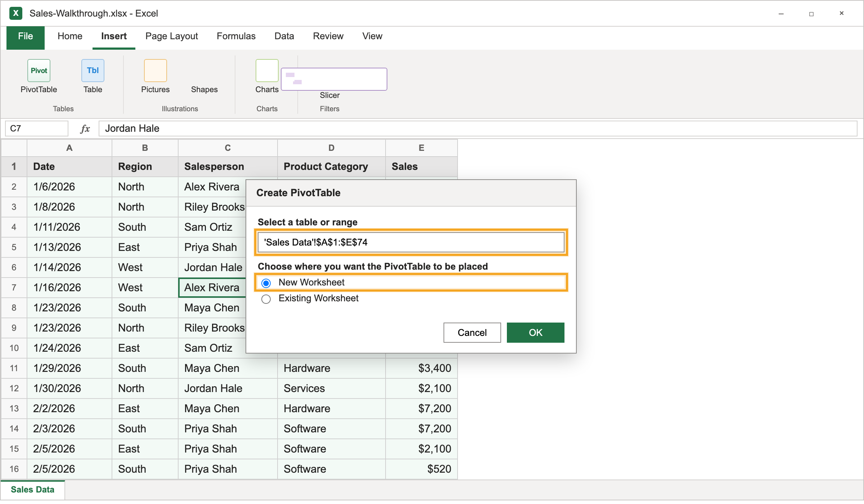Open the Data ribbon tab

(284, 36)
